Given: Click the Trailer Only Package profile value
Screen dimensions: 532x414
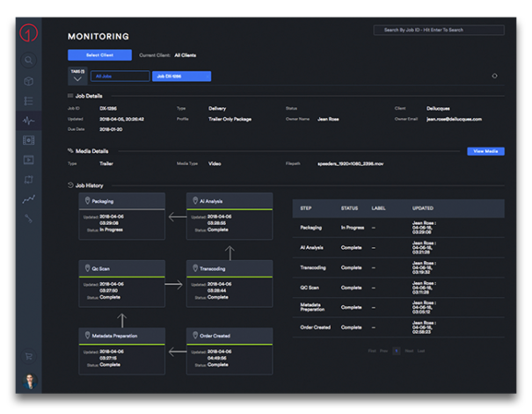Looking at the screenshot, I should (x=230, y=119).
